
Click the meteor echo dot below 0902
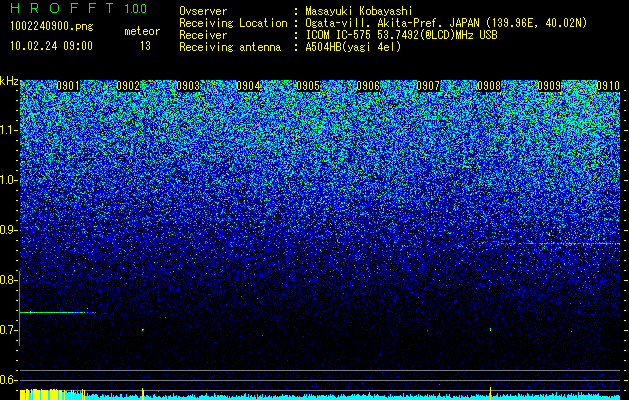coord(142,330)
